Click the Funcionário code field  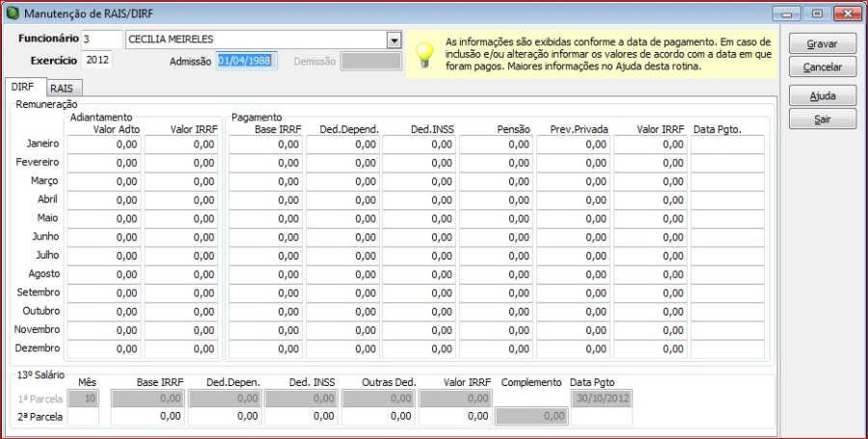102,40
